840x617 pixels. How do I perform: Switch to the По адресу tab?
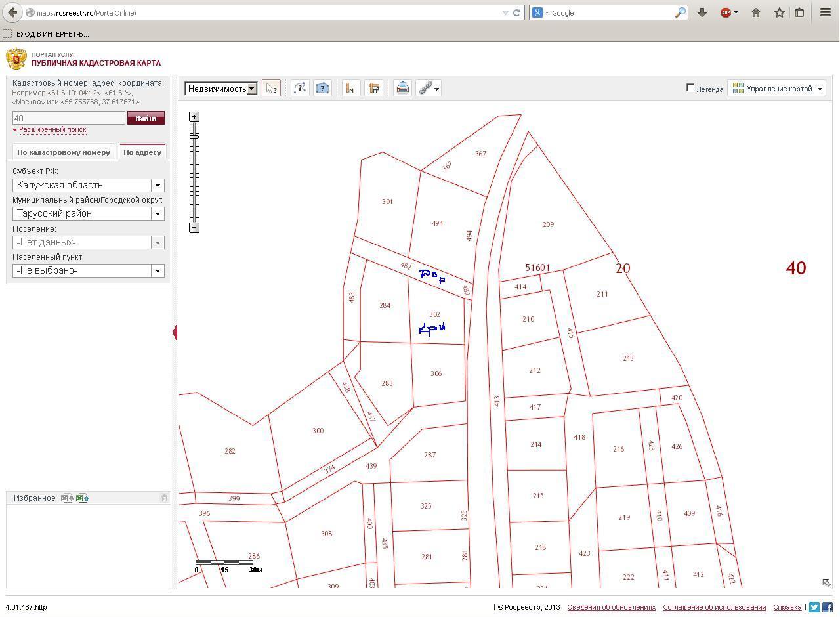tap(142, 152)
